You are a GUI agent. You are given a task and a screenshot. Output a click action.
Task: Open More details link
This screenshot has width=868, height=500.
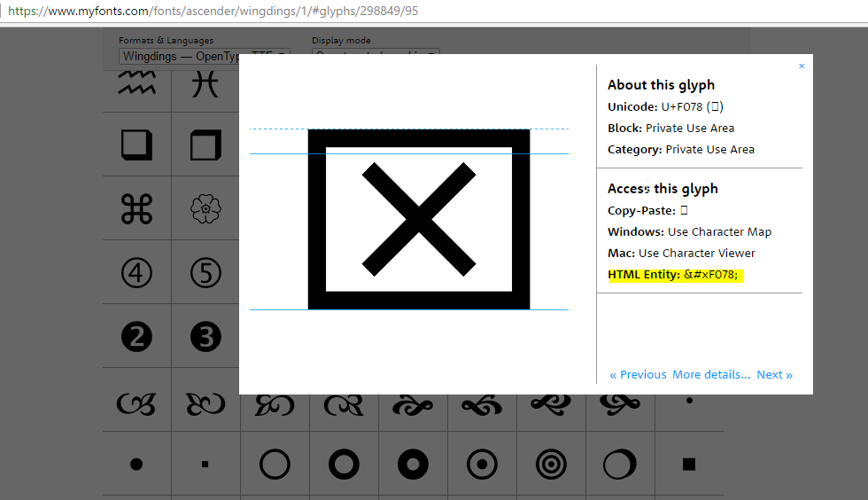coord(711,375)
